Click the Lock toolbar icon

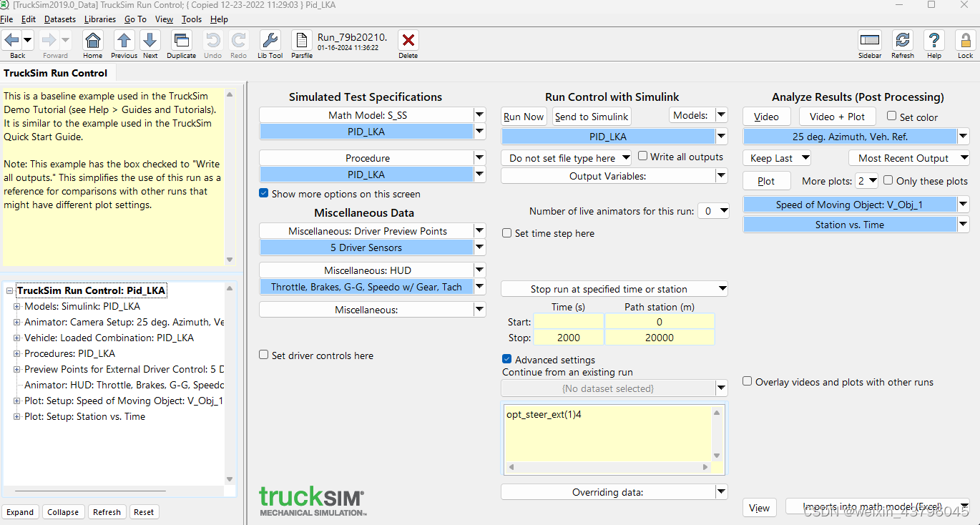[966, 40]
